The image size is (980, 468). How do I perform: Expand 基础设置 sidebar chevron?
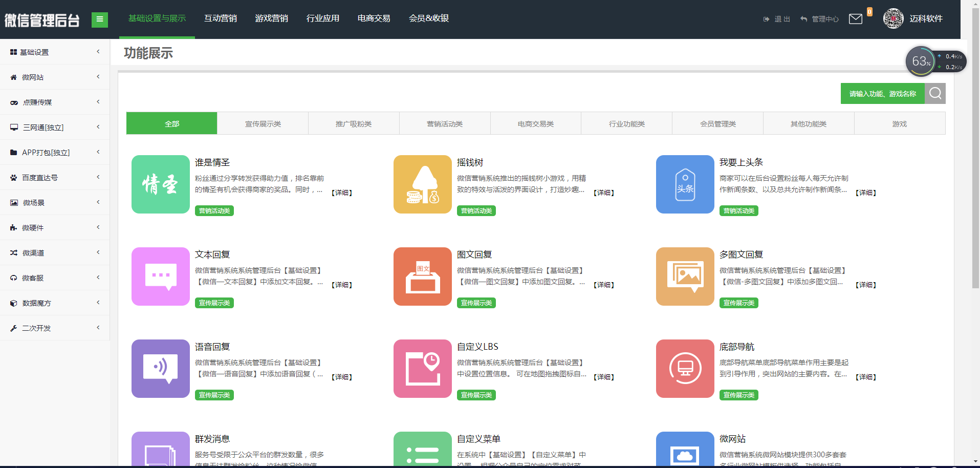[98, 52]
